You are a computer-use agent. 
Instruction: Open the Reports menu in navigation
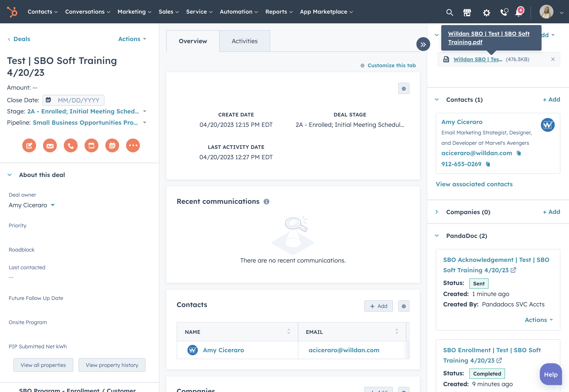point(279,12)
